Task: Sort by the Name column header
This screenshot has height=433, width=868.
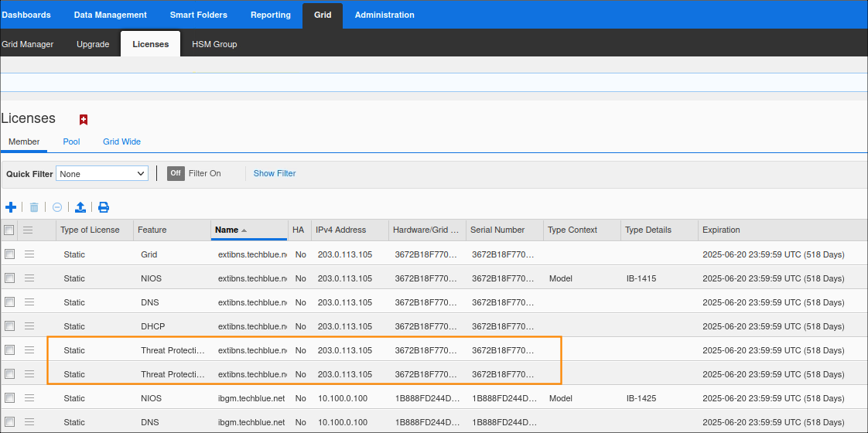Action: pyautogui.click(x=227, y=230)
